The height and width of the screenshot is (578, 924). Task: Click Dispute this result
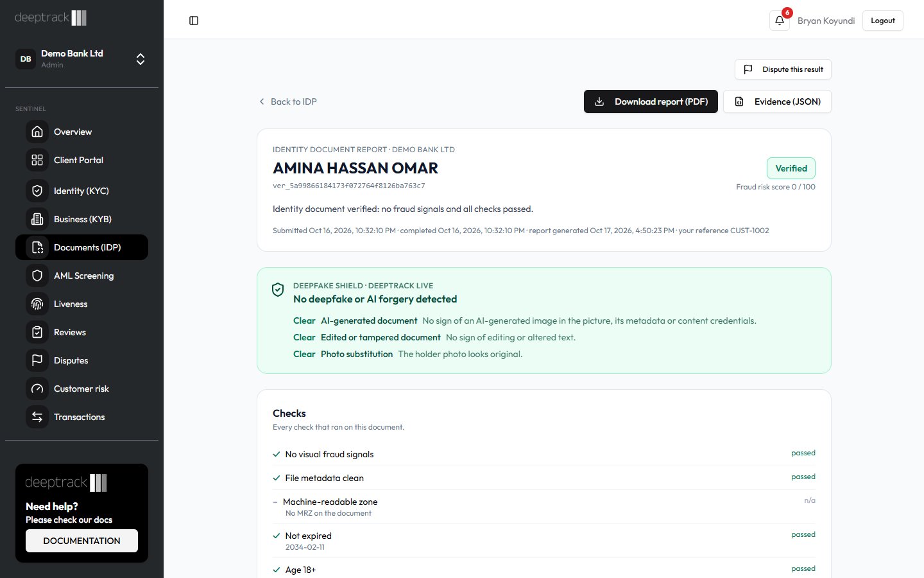[783, 69]
